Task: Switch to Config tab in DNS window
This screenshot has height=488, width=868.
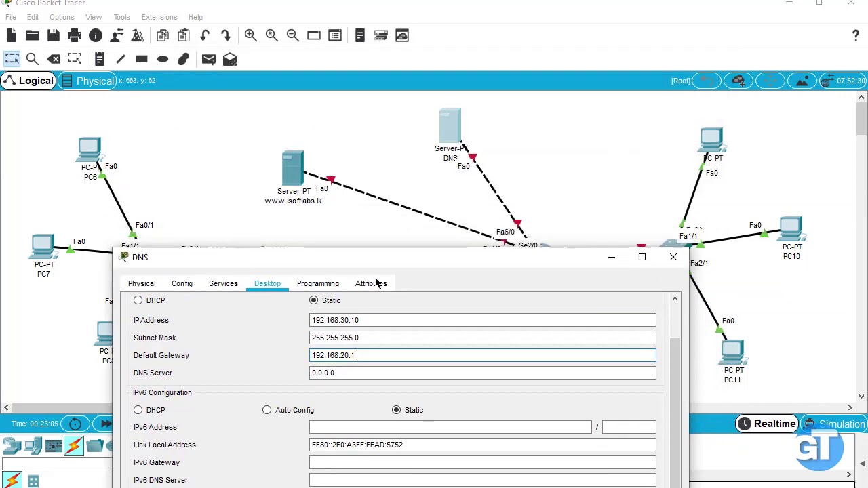Action: pyautogui.click(x=182, y=283)
